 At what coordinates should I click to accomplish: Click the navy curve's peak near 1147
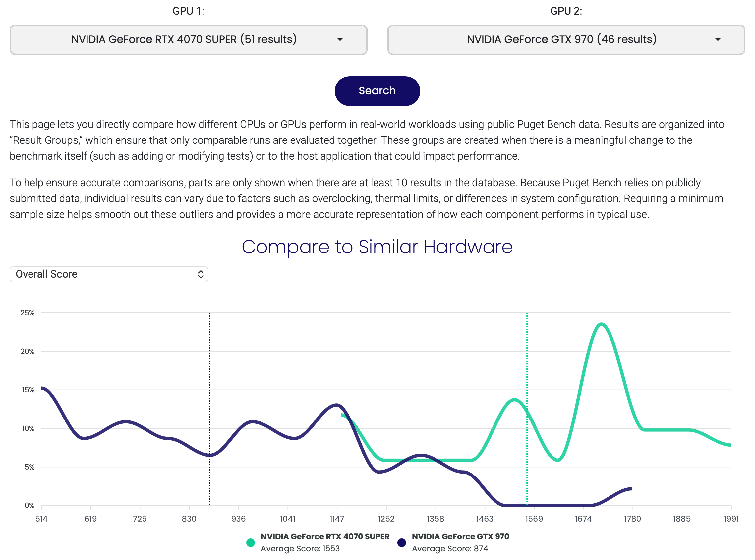(336, 405)
